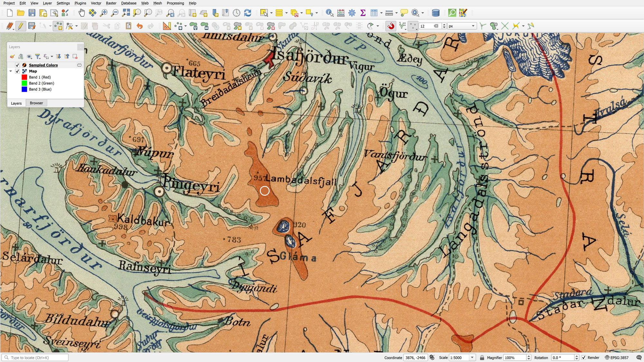
Task: Select the Delete Part tool
Action: pos(271,26)
